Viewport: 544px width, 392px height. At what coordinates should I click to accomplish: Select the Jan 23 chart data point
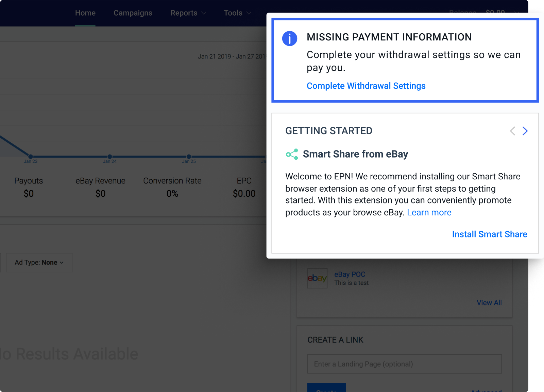click(31, 157)
